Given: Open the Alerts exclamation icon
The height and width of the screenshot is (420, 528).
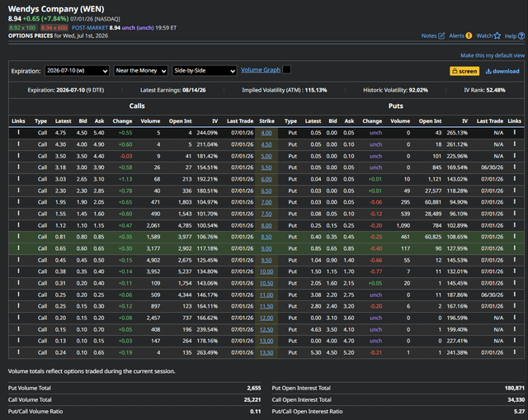Looking at the screenshot, I should click(469, 35).
